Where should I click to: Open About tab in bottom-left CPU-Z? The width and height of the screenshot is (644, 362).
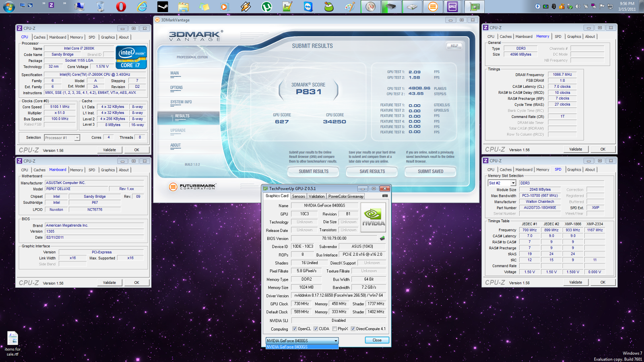pos(124,170)
